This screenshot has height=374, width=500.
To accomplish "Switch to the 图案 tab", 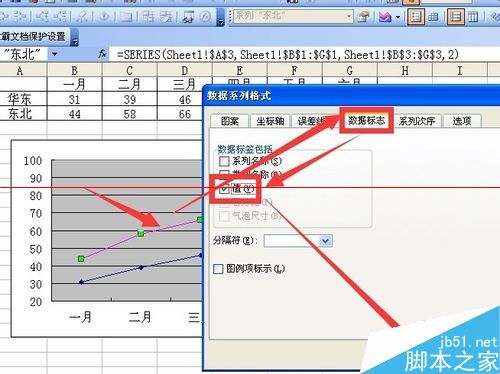I will click(230, 121).
